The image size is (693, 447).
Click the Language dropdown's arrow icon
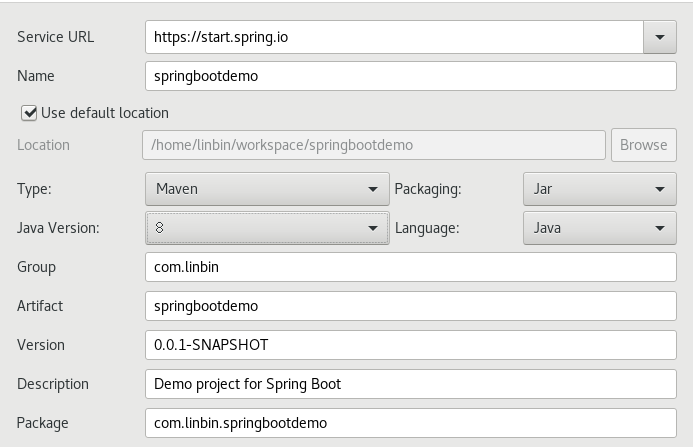660,228
